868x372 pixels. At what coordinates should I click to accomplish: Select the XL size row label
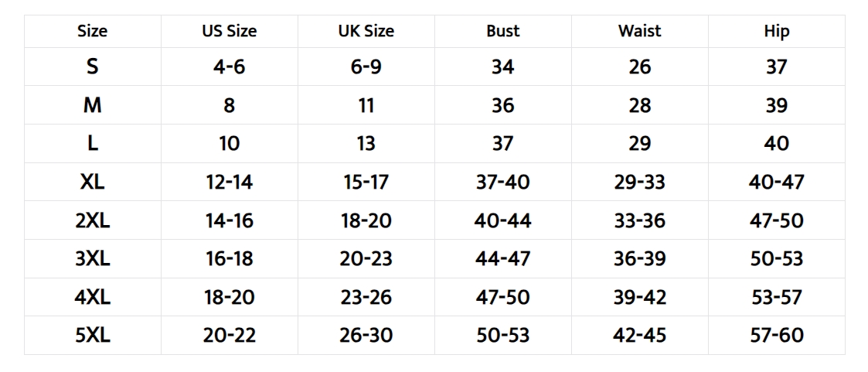(92, 183)
